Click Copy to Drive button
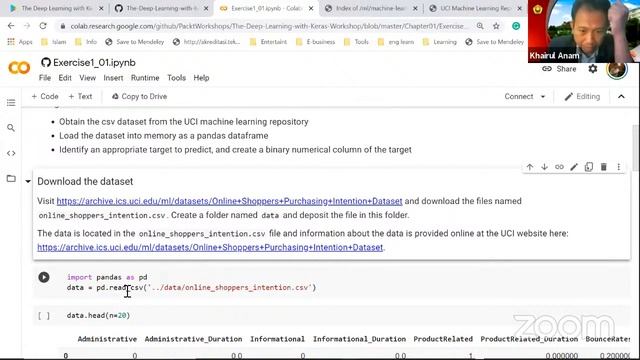 click(139, 97)
